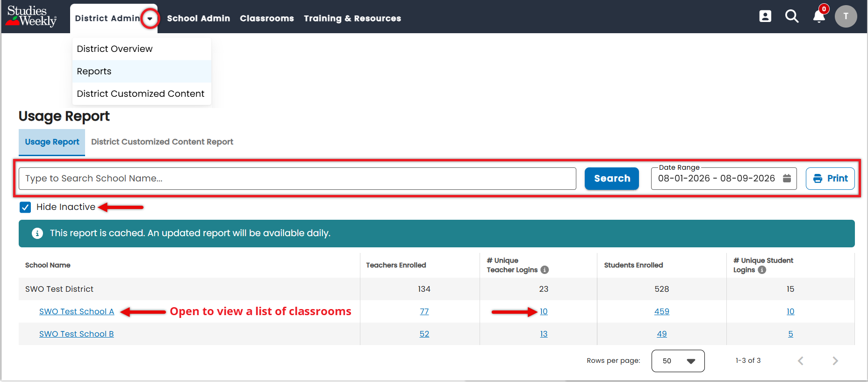Click students enrolled 459 link
The width and height of the screenshot is (868, 382).
point(662,312)
